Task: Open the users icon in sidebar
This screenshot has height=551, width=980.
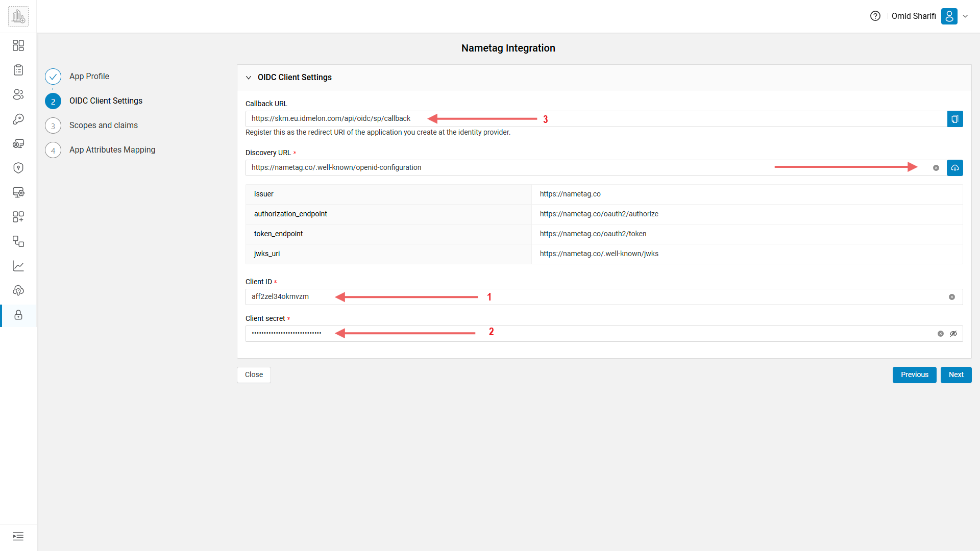Action: coord(18,95)
